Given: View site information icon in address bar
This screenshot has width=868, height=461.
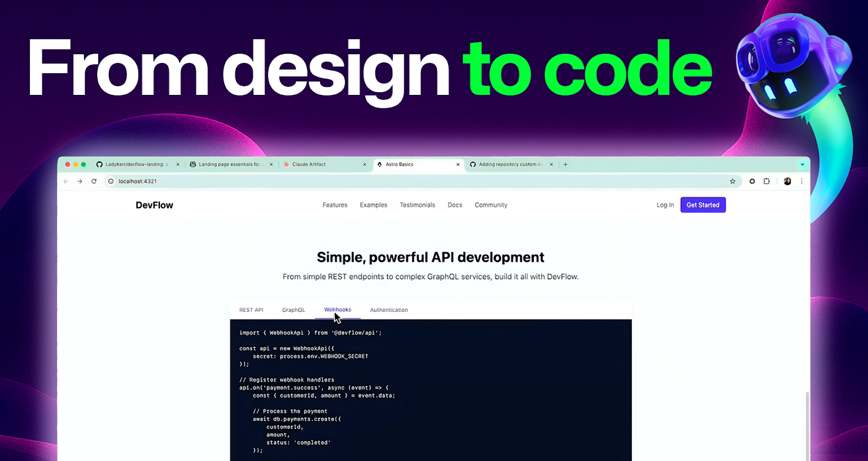Looking at the screenshot, I should pyautogui.click(x=111, y=181).
